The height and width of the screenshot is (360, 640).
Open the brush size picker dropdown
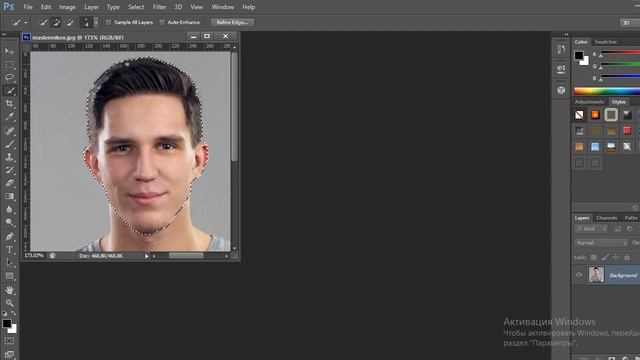[96, 22]
